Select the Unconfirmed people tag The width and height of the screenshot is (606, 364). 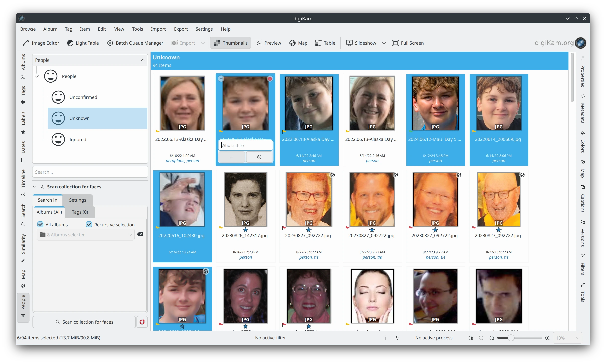coord(83,97)
